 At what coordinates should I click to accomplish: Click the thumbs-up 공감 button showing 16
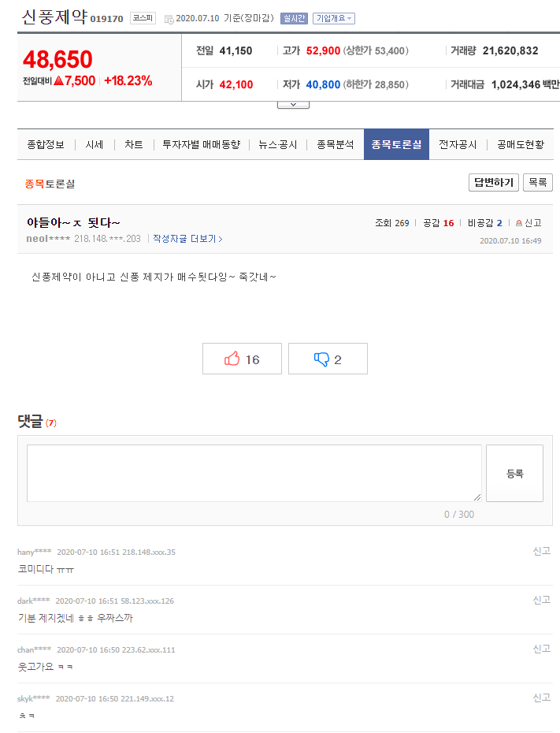click(242, 359)
